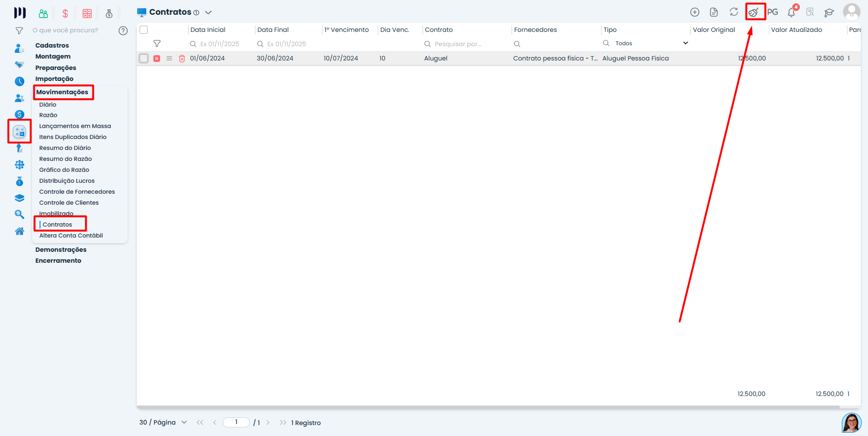Select Lançamentos em Massa in sidebar
The height and width of the screenshot is (436, 868).
pyautogui.click(x=75, y=126)
